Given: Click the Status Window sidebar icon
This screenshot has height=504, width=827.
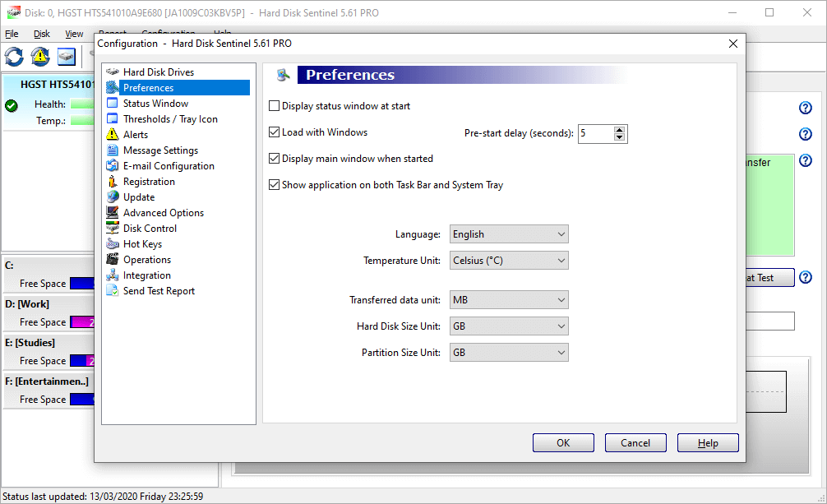Looking at the screenshot, I should tap(113, 103).
